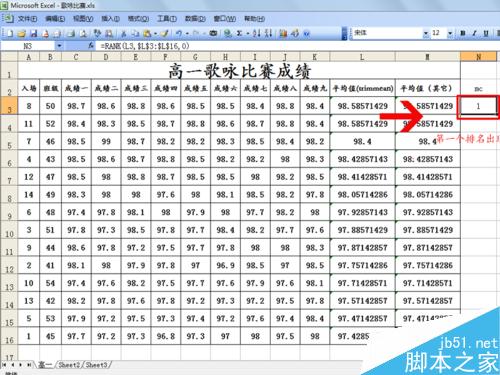Image resolution: width=500 pixels, height=375 pixels.
Task: Cut selection using scissors icon
Action: pyautogui.click(x=123, y=33)
